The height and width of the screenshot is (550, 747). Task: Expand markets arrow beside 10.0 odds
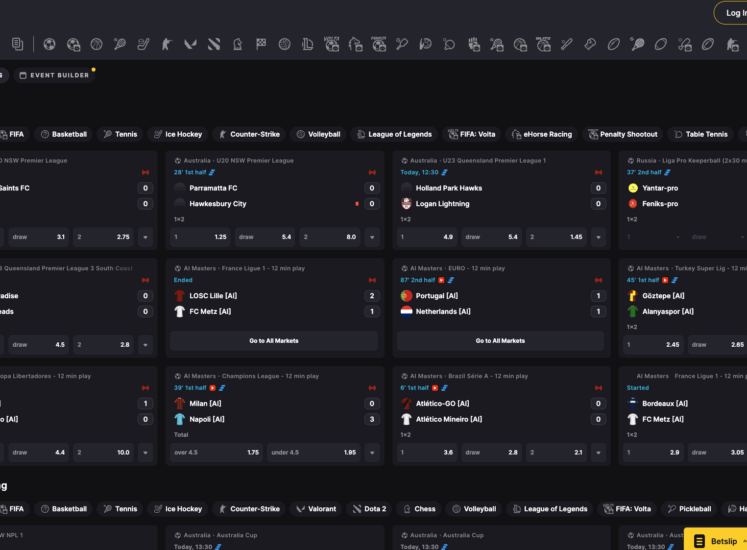pyautogui.click(x=145, y=452)
